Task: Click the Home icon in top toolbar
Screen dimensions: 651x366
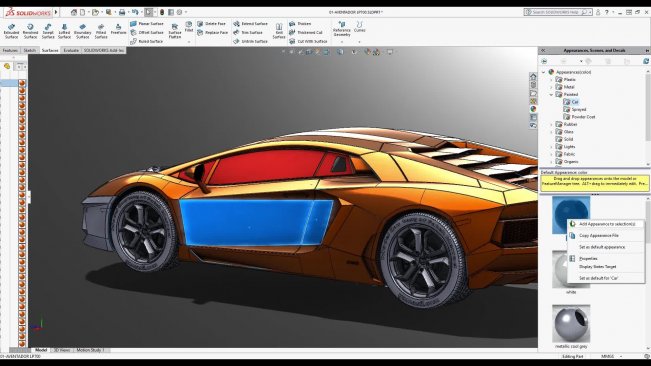Action: coord(74,12)
